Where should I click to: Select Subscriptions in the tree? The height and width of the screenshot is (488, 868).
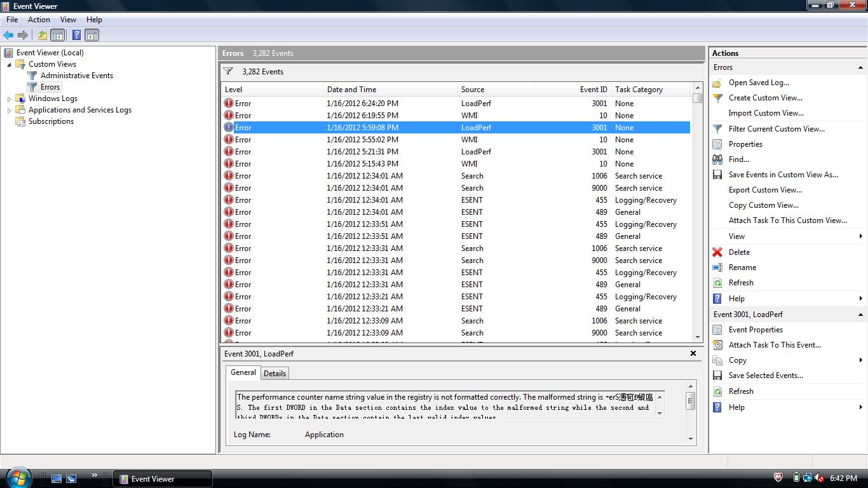coord(51,121)
